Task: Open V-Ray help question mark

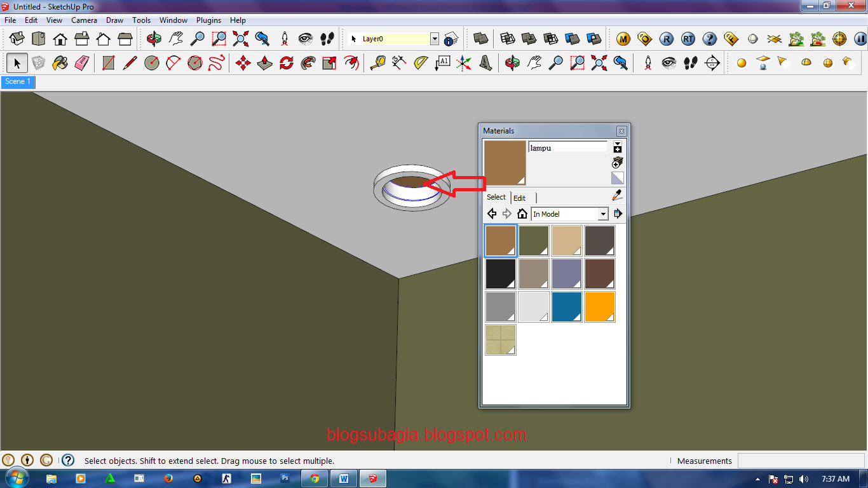Action: pos(710,39)
